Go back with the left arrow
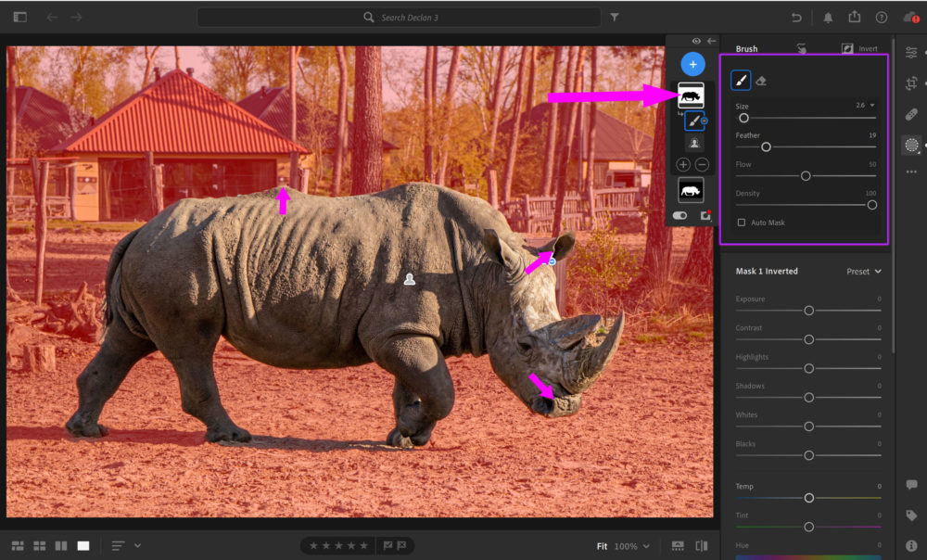The height and width of the screenshot is (560, 927). [52, 17]
